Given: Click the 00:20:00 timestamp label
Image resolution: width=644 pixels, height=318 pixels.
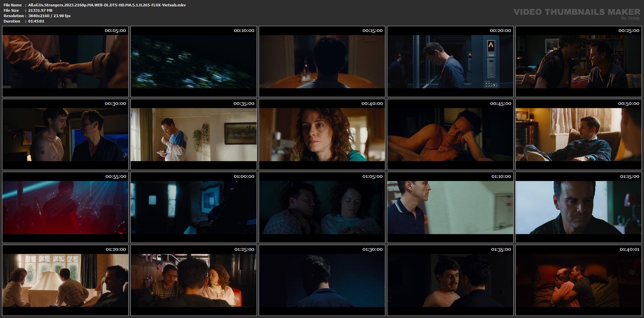Looking at the screenshot, I should [x=501, y=31].
